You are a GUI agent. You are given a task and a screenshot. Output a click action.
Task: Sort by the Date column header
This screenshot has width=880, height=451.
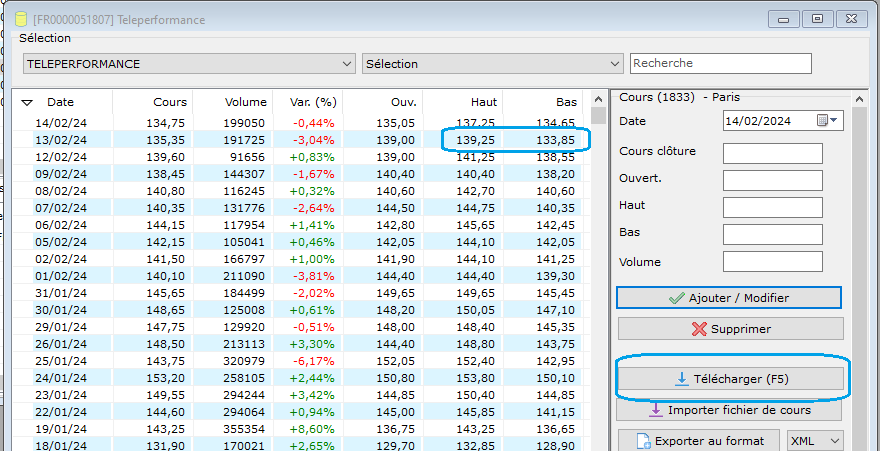tap(61, 102)
